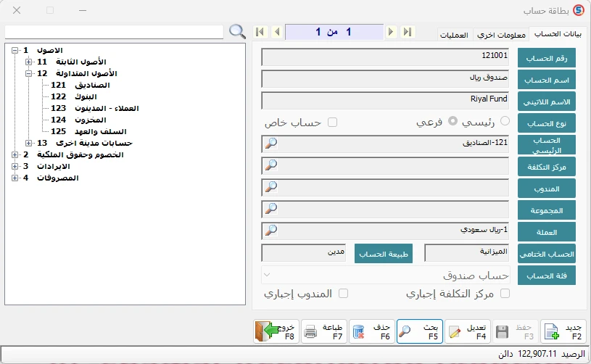Viewport: 591px width, 364px height.
Task: Click the خروج F8 exit button
Action: click(276, 331)
